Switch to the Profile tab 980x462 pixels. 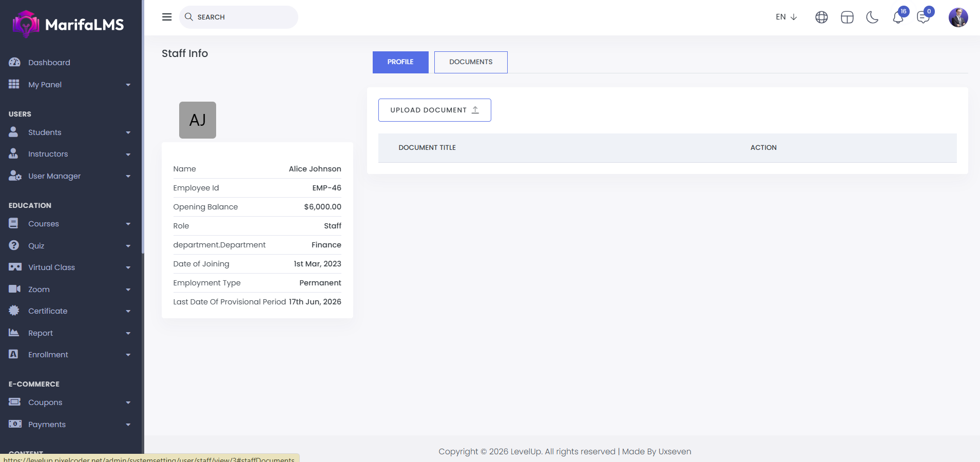pyautogui.click(x=400, y=62)
